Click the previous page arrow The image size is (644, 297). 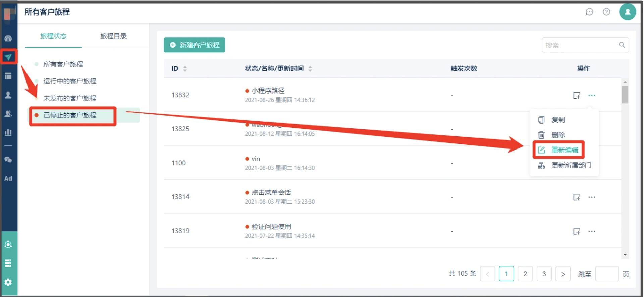[x=487, y=274]
